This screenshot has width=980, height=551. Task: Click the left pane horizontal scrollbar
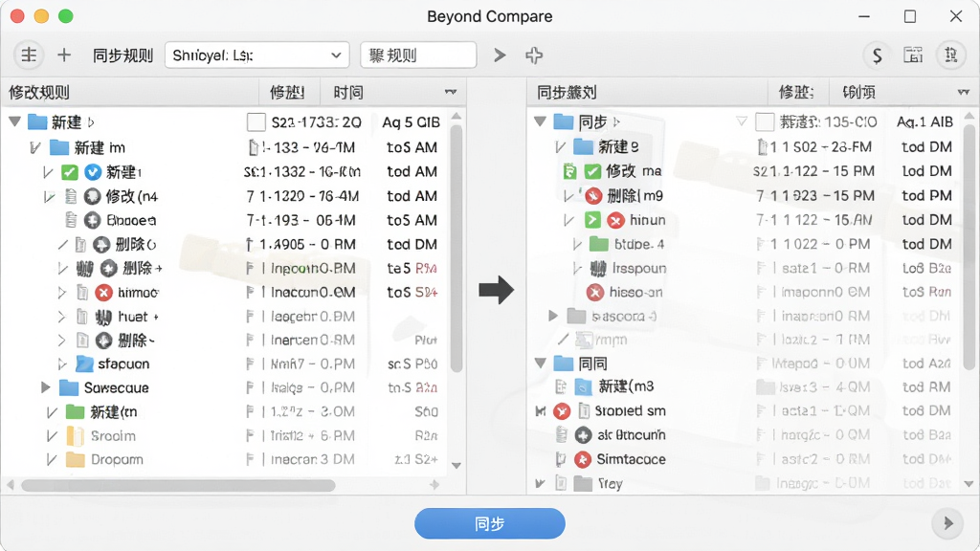[178, 485]
